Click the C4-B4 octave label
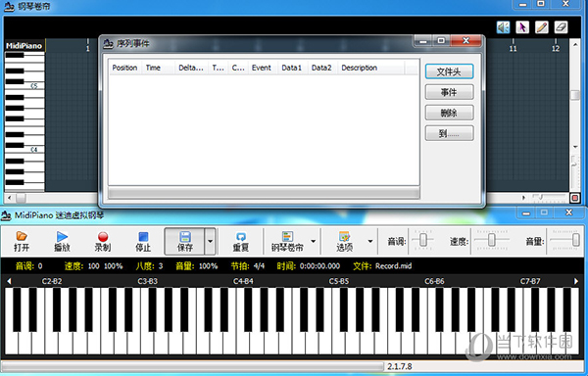The image size is (588, 376). pyautogui.click(x=243, y=281)
